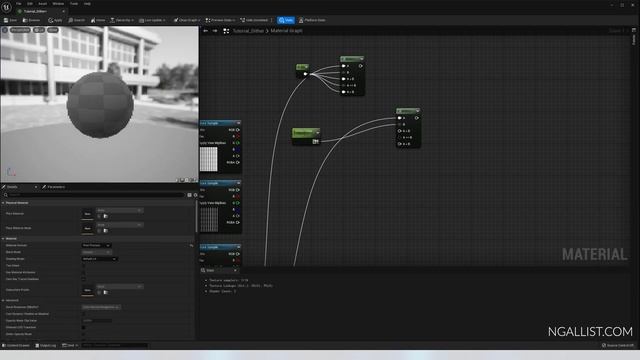Screen dimensions: 640x360
Task: Open the Shading Model dropdown
Action: 100,259
